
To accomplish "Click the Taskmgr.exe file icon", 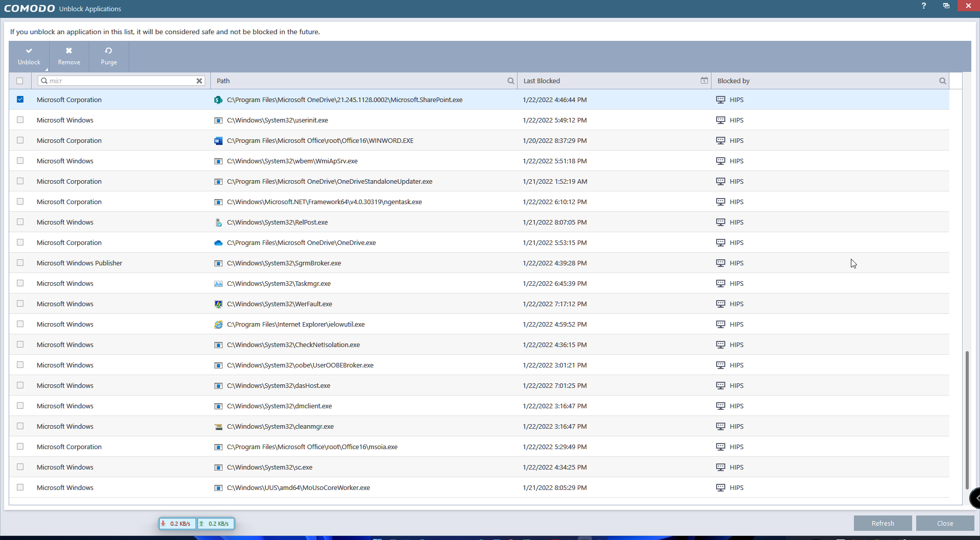I will click(218, 284).
